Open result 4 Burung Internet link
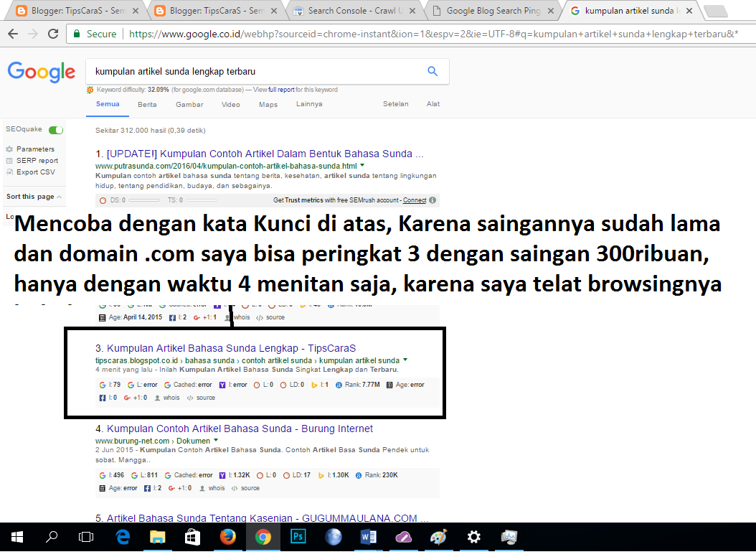 [x=240, y=429]
